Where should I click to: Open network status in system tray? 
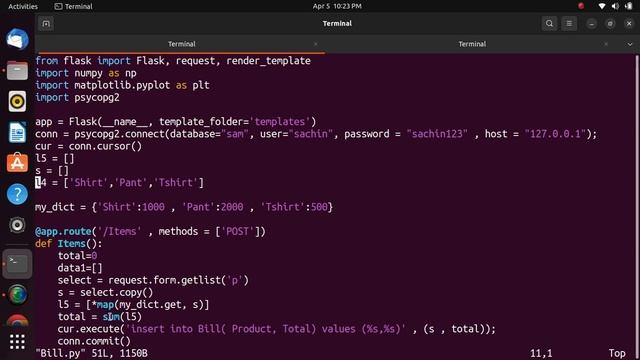point(602,6)
